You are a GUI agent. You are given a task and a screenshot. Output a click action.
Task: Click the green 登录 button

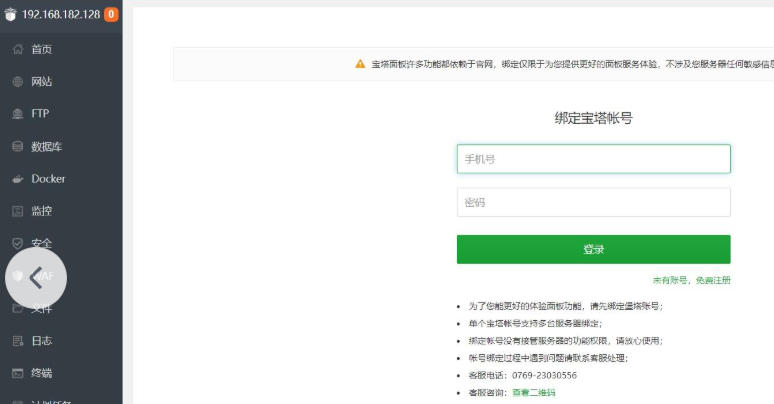click(x=593, y=249)
